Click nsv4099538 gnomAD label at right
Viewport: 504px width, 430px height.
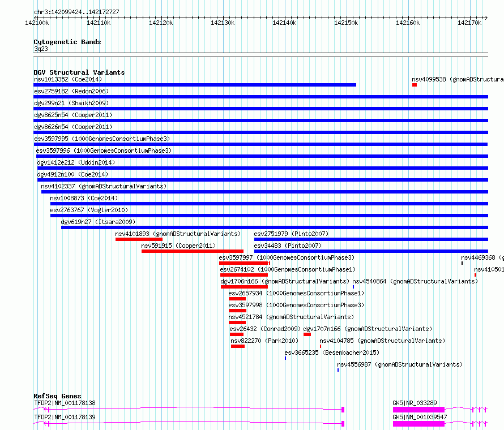pos(458,79)
